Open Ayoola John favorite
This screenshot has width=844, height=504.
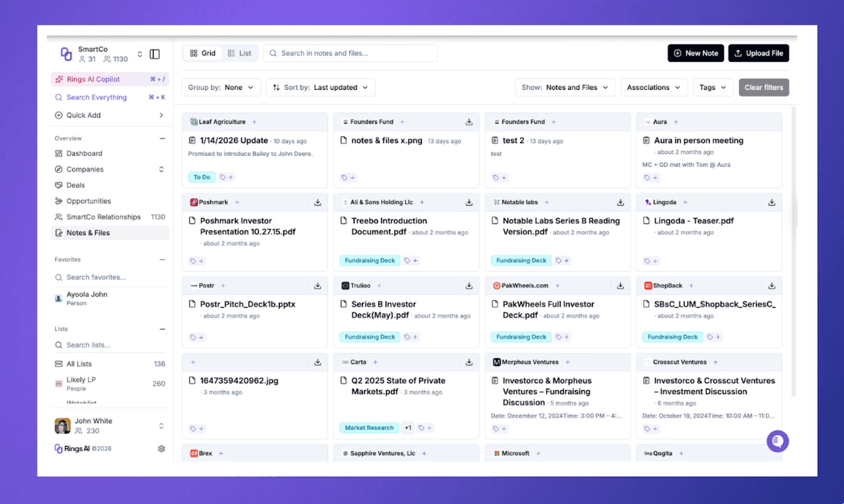[x=110, y=298]
